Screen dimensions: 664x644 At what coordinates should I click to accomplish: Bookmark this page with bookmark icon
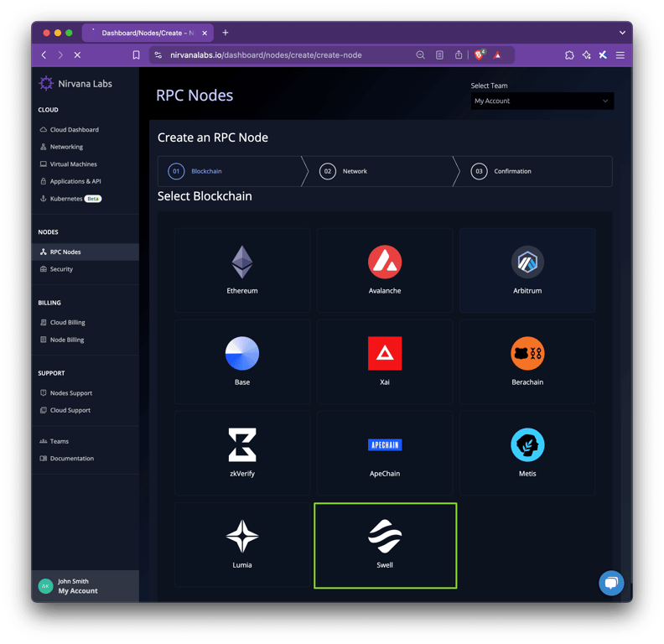click(136, 55)
